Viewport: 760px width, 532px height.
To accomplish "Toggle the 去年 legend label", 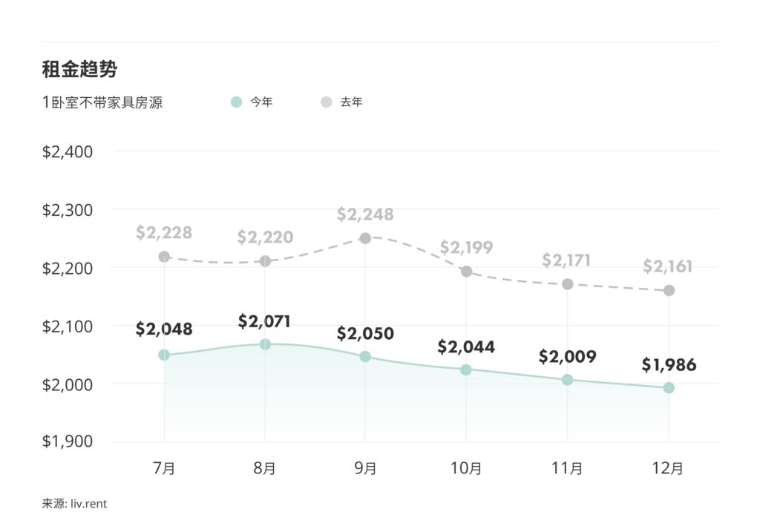I will [x=352, y=102].
